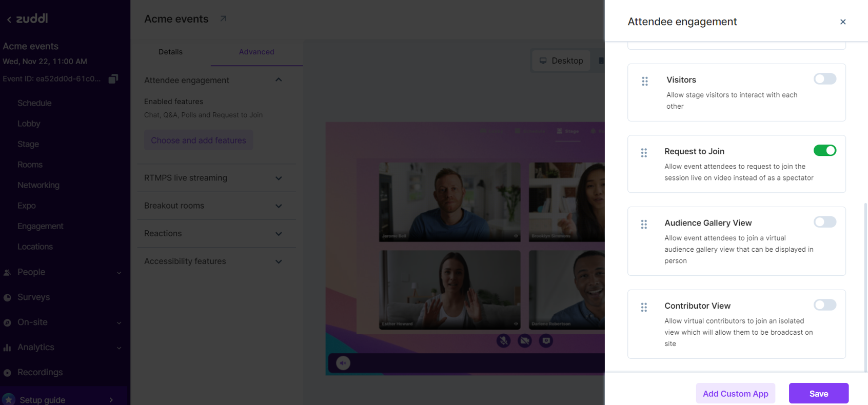Open Acme events in new tab icon
868x405 pixels.
223,19
